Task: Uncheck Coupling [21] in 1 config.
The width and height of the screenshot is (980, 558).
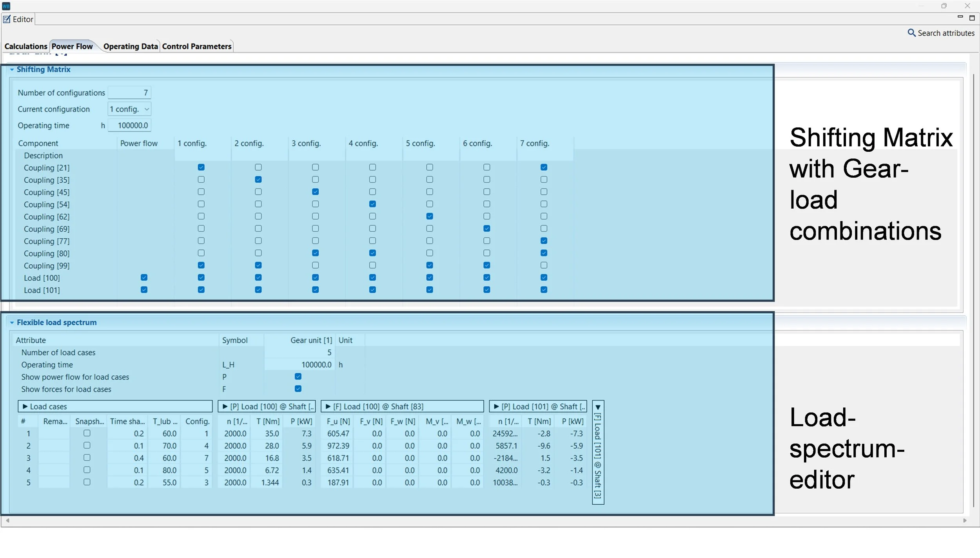Action: pyautogui.click(x=201, y=167)
